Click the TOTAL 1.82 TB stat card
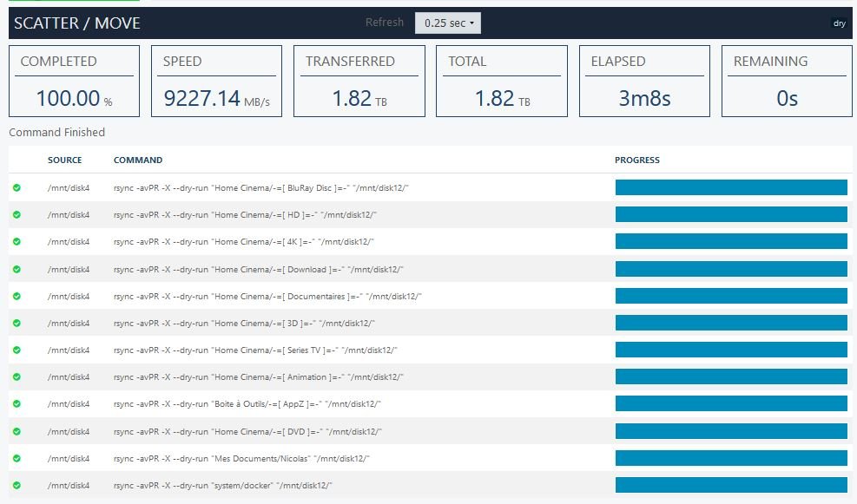Viewport: 857px width, 504px height. [x=502, y=81]
